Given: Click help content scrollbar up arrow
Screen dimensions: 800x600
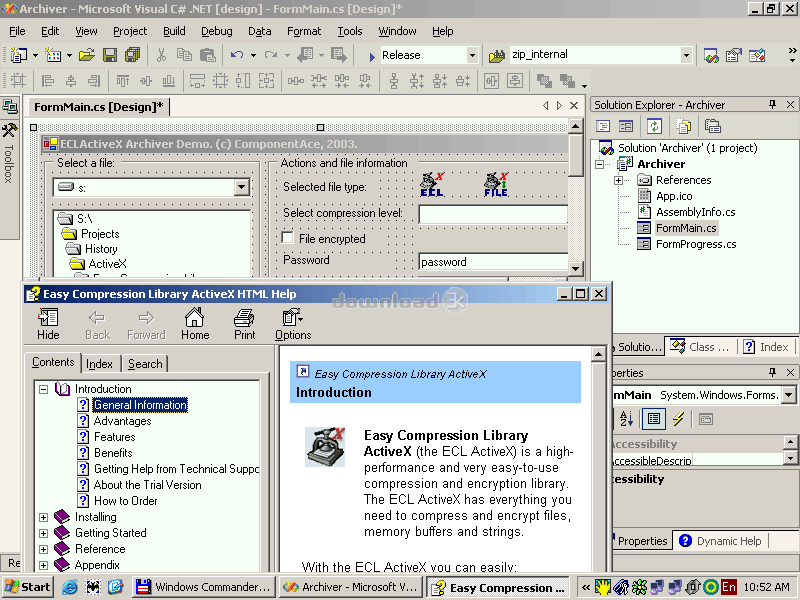Looking at the screenshot, I should coord(598,353).
